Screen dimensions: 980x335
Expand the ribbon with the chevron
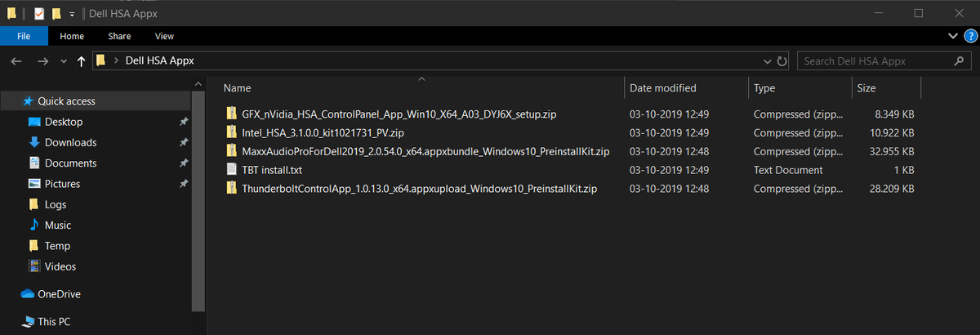click(953, 36)
